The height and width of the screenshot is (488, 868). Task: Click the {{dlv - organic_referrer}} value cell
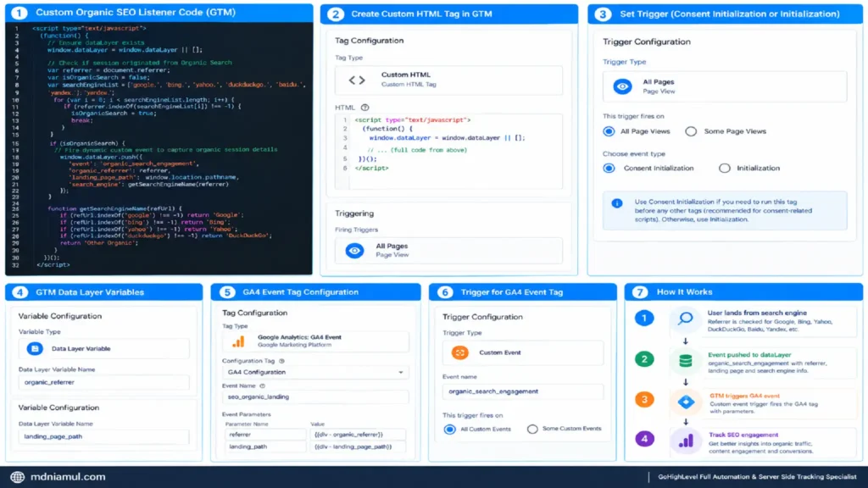[358, 435]
